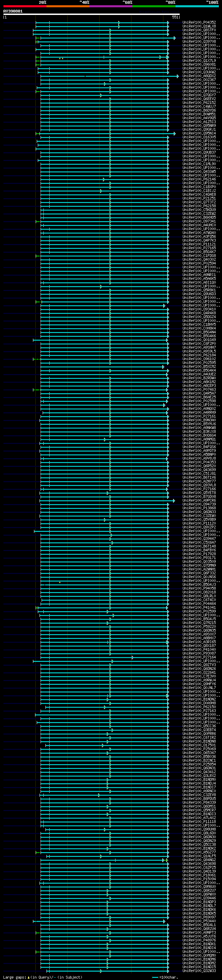Click the UniRef100_B0WM51 label

coord(199,114)
